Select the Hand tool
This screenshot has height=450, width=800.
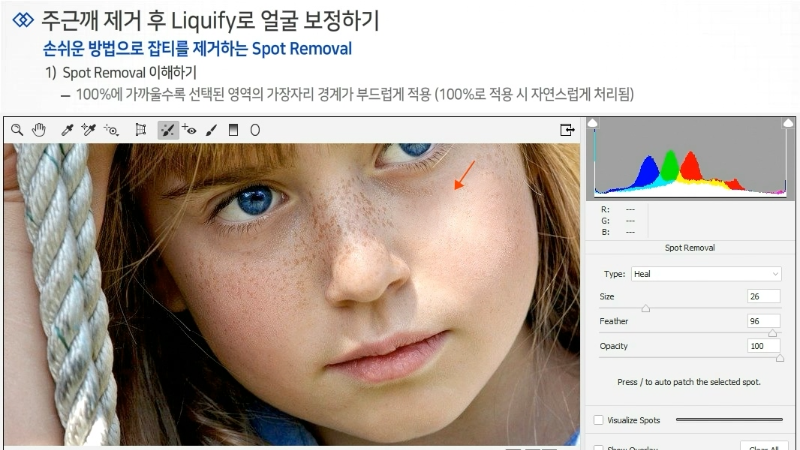coord(39,130)
